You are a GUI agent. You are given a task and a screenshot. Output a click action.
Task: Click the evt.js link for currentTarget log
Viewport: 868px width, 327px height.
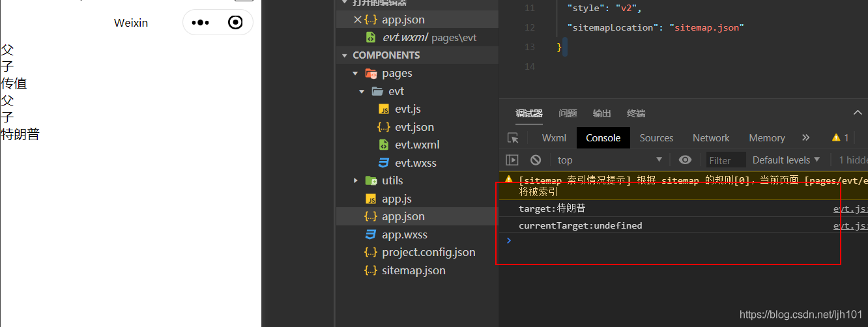850,226
